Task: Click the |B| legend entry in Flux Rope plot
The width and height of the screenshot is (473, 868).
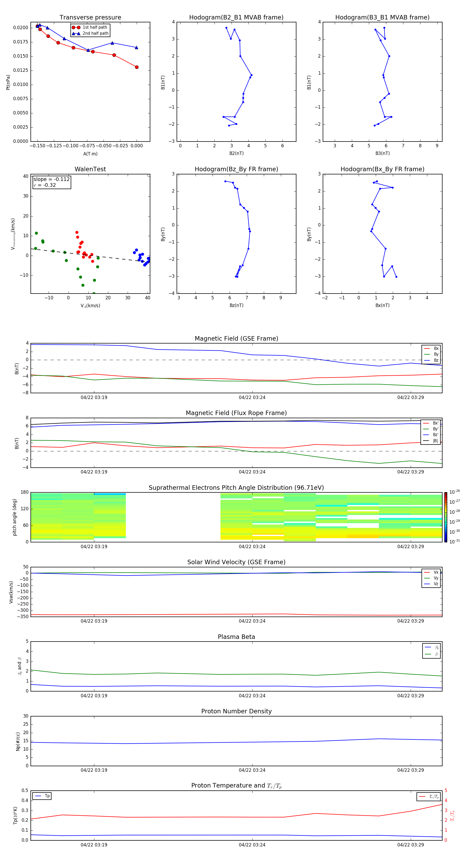Action: click(431, 441)
